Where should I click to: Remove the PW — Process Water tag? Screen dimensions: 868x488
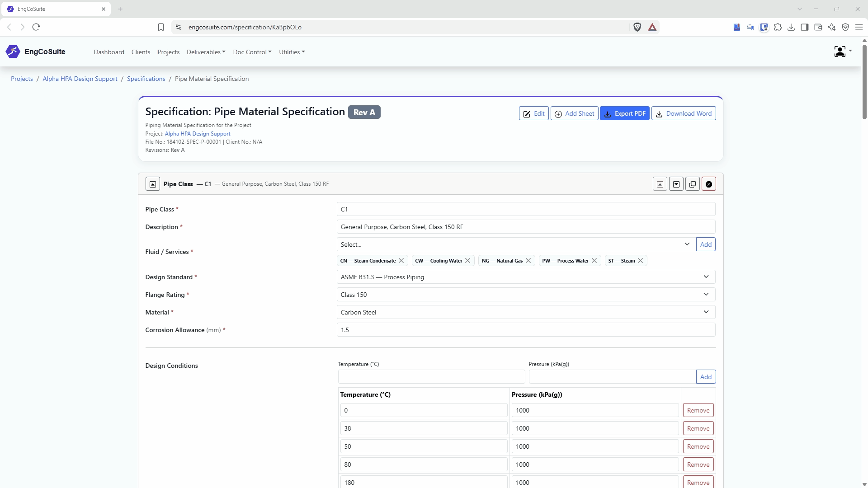594,261
